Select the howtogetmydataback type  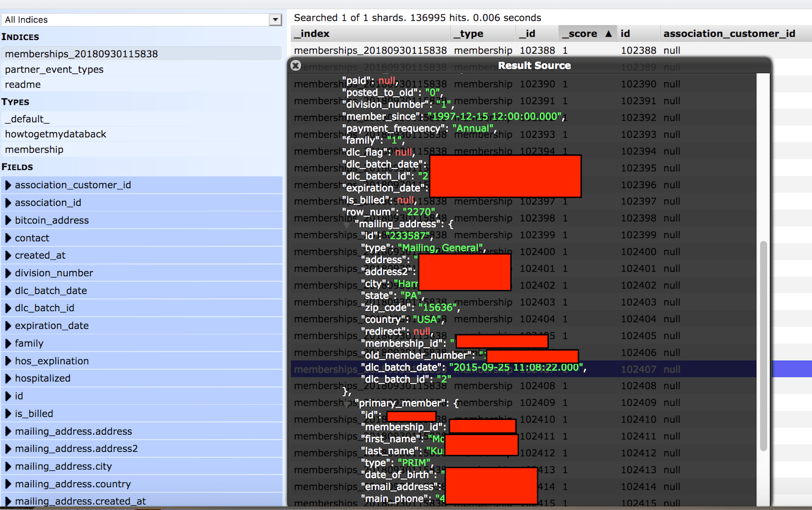141,134
